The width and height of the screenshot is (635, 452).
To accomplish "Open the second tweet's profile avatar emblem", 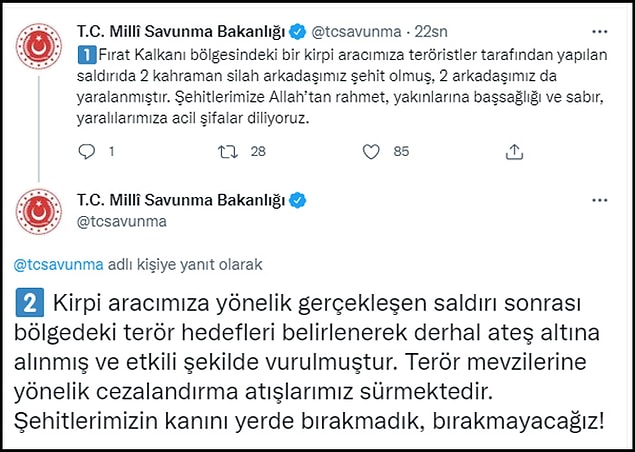I will pos(39,211).
